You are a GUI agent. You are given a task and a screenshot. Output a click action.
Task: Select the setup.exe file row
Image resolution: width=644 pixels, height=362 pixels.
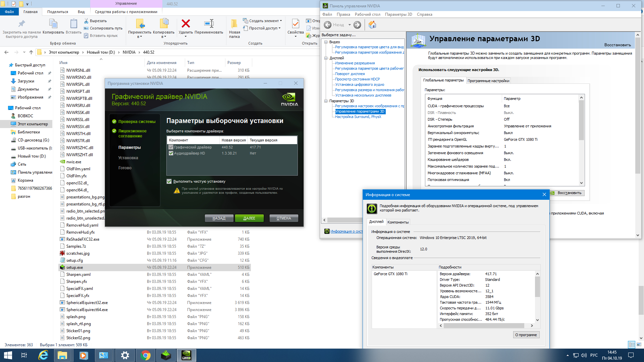[x=74, y=267]
